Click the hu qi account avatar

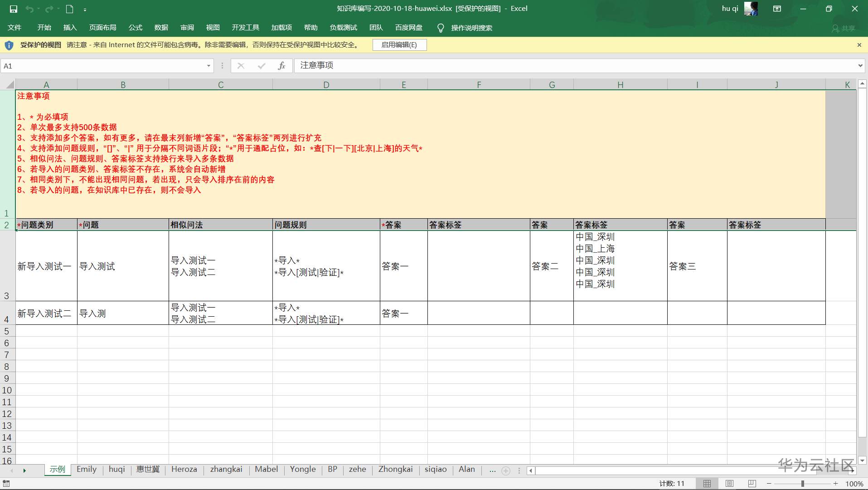click(751, 9)
